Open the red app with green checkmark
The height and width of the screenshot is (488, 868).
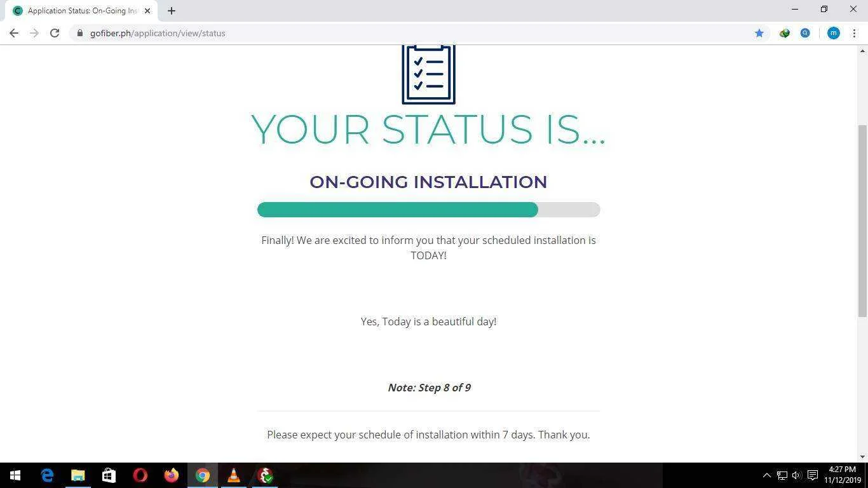(265, 475)
